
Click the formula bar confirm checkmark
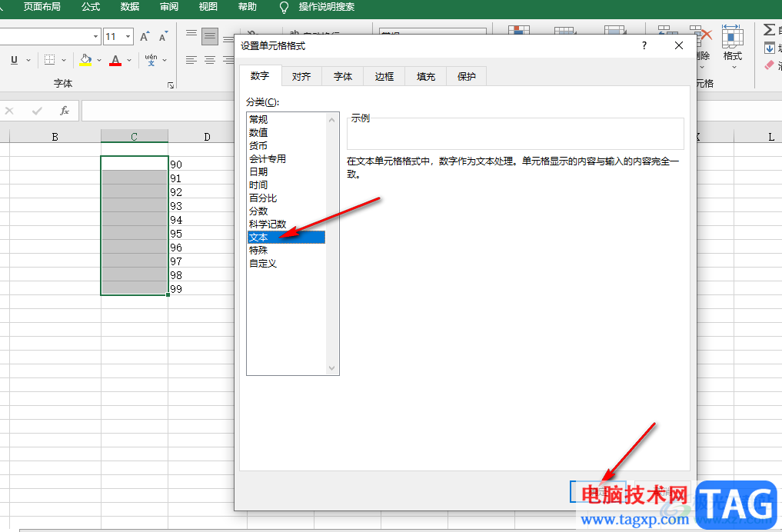click(x=37, y=111)
